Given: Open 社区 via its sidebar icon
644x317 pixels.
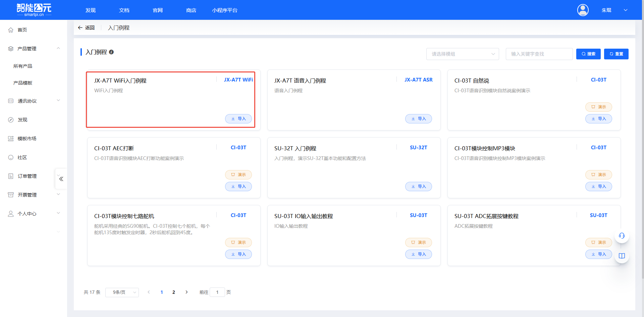Looking at the screenshot, I should click(x=10, y=157).
